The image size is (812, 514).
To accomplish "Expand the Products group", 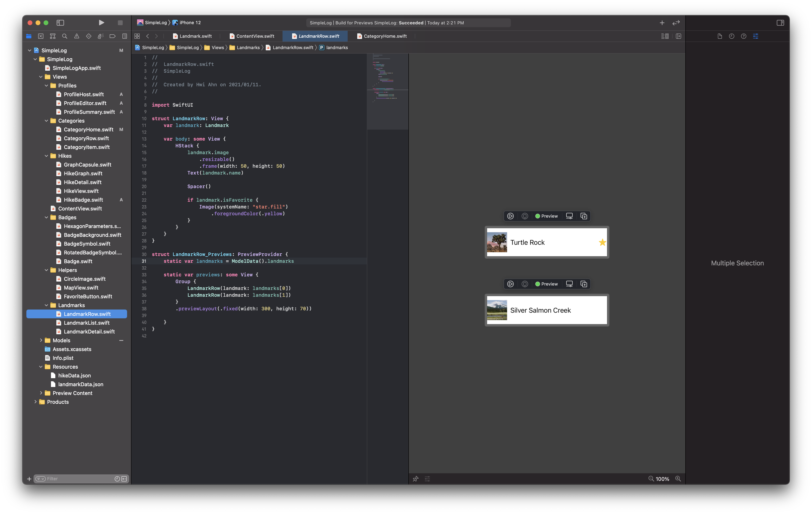I will pos(36,402).
